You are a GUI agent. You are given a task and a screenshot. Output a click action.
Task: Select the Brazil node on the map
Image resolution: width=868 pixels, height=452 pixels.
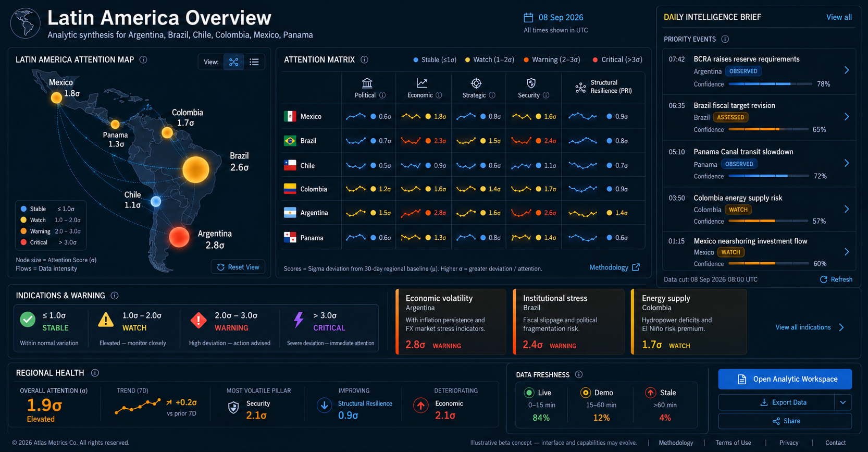click(195, 169)
